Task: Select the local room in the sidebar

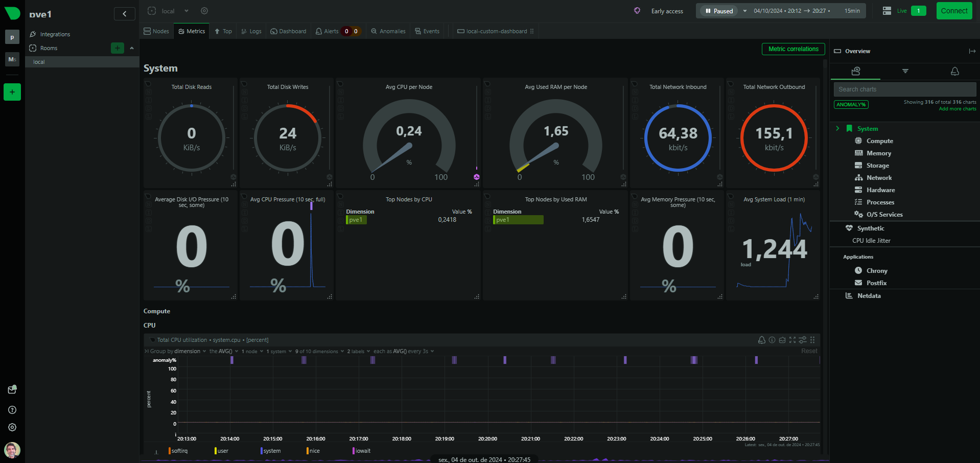Action: tap(82, 62)
